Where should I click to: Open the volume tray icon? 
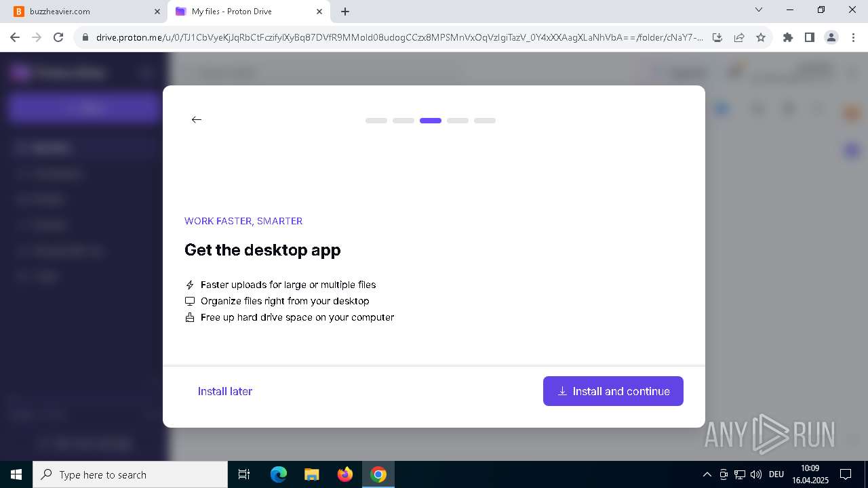(x=756, y=474)
